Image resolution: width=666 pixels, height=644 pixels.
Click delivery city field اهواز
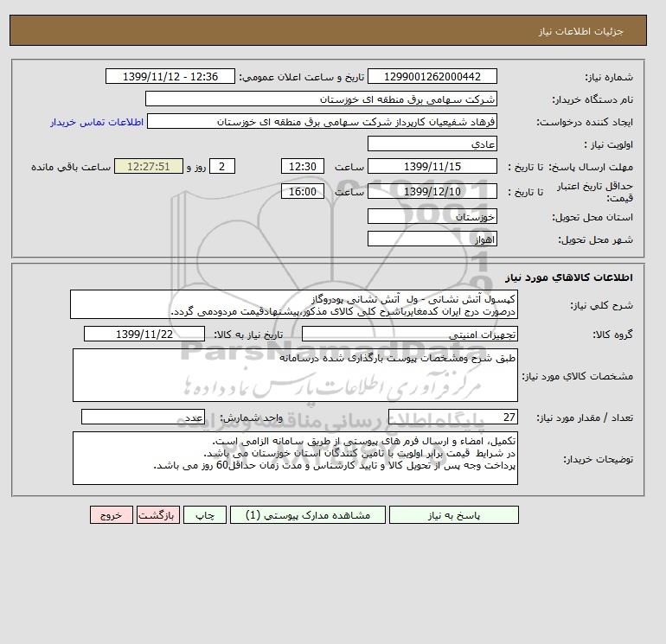pyautogui.click(x=432, y=239)
